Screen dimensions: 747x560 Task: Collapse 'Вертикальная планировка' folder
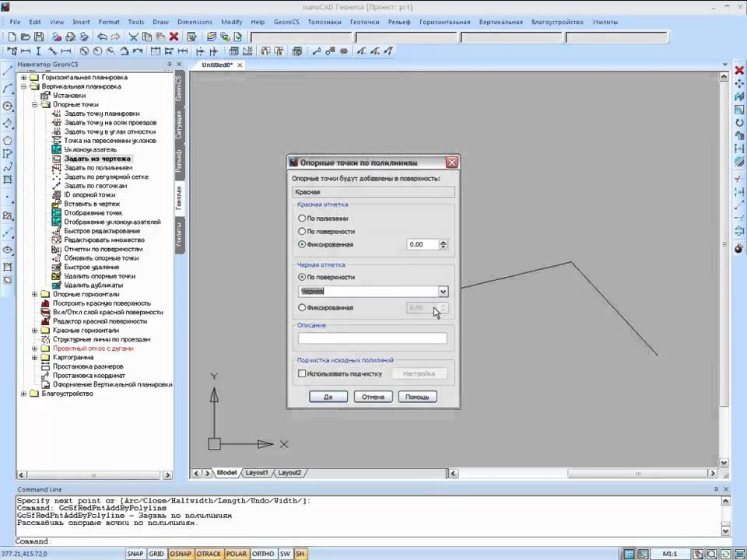pyautogui.click(x=24, y=86)
